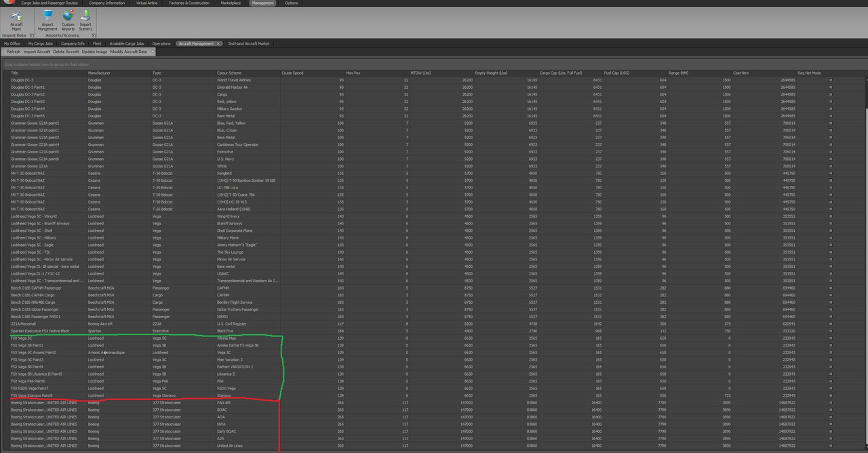The height and width of the screenshot is (453, 868).
Task: Launch the Import Scenery icon
Action: click(x=85, y=20)
